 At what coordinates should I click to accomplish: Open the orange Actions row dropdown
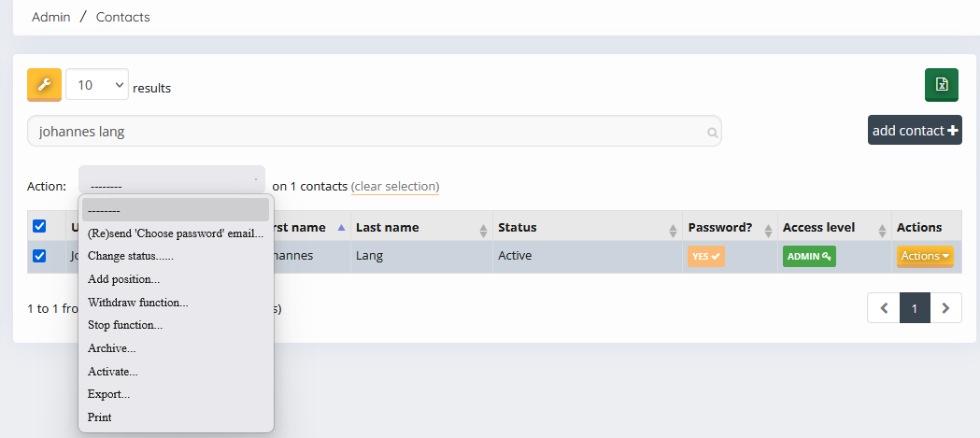pyautogui.click(x=925, y=256)
